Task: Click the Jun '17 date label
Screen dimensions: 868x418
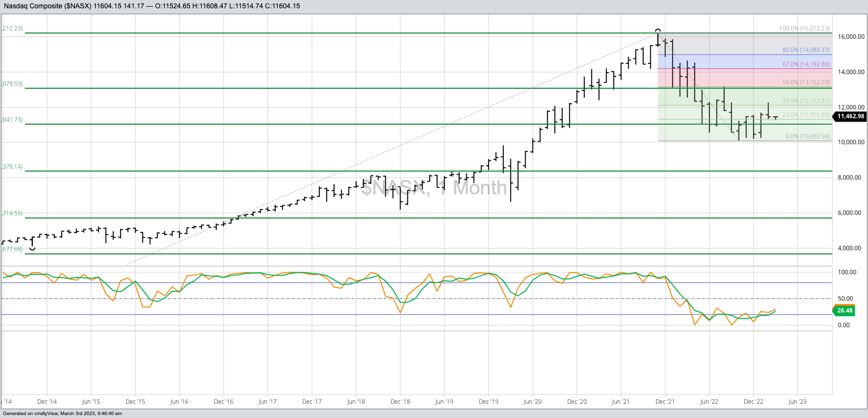Action: 267,402
